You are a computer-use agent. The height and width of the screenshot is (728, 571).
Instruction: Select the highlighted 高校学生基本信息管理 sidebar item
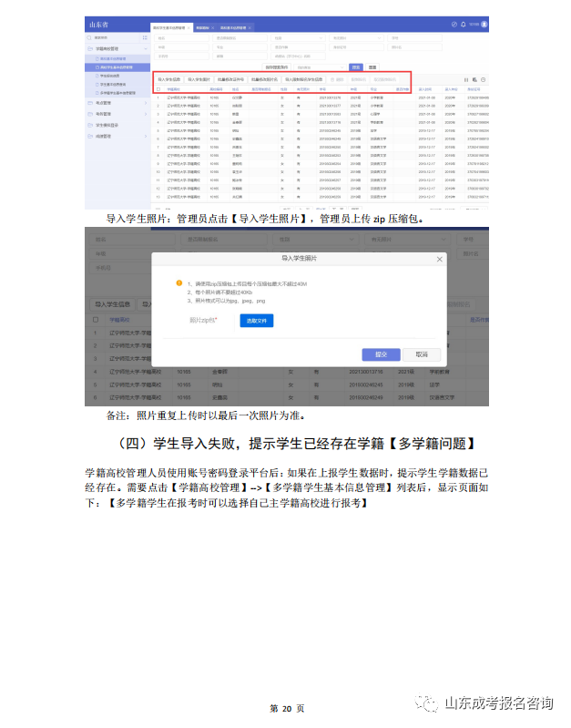pyautogui.click(x=117, y=67)
